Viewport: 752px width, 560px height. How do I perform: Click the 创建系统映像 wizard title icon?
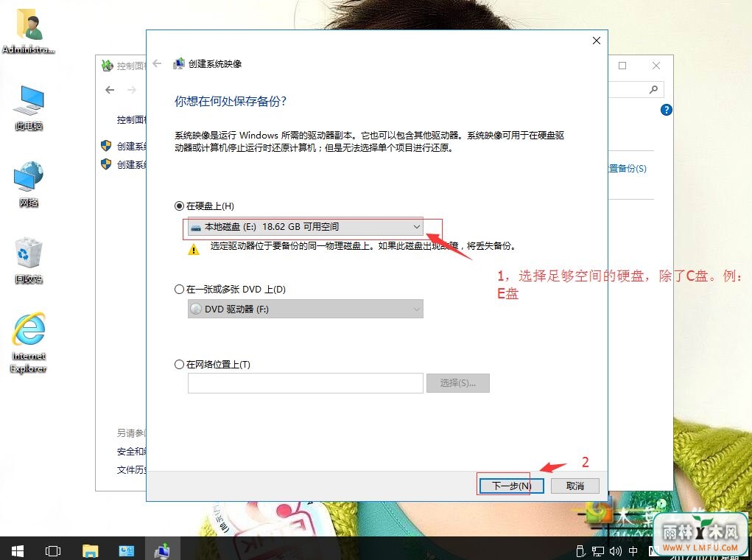click(x=178, y=63)
